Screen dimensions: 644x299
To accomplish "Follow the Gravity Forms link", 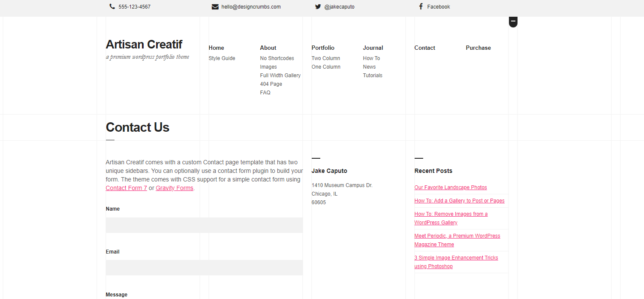I will point(175,188).
